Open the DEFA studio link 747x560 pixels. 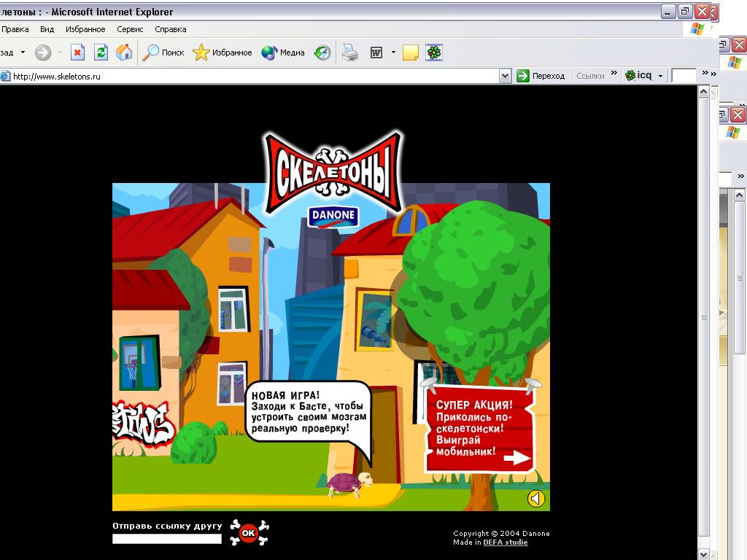point(505,542)
